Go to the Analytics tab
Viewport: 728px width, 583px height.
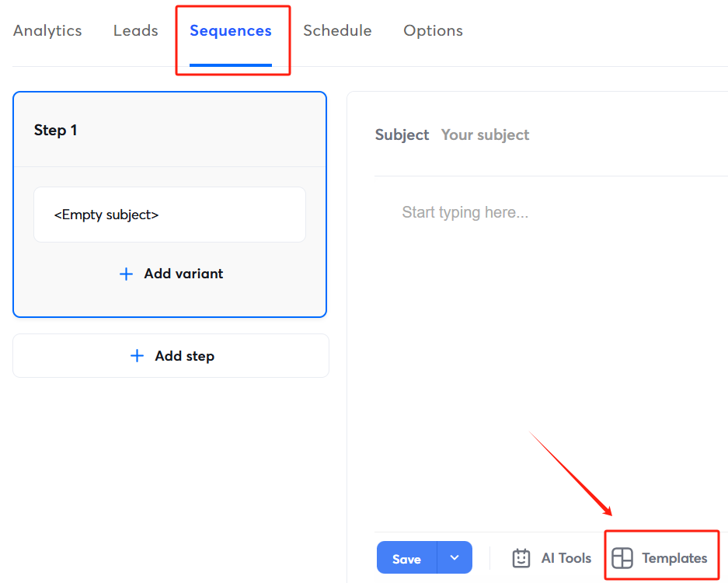(47, 30)
